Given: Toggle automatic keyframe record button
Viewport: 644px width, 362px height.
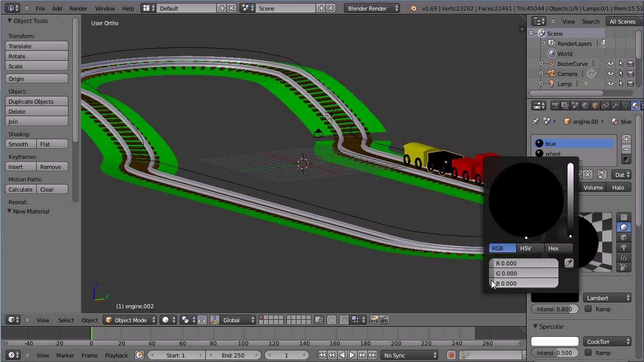Looking at the screenshot, I should coord(451,355).
